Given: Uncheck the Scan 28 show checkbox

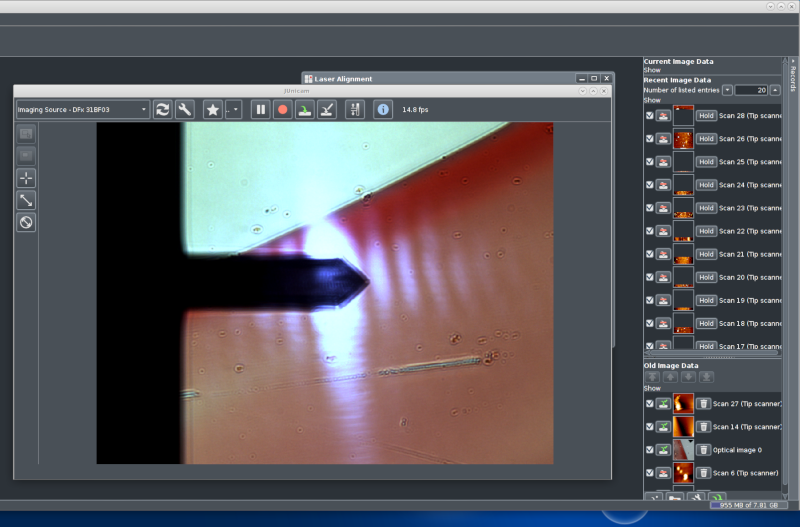Looking at the screenshot, I should click(x=650, y=116).
